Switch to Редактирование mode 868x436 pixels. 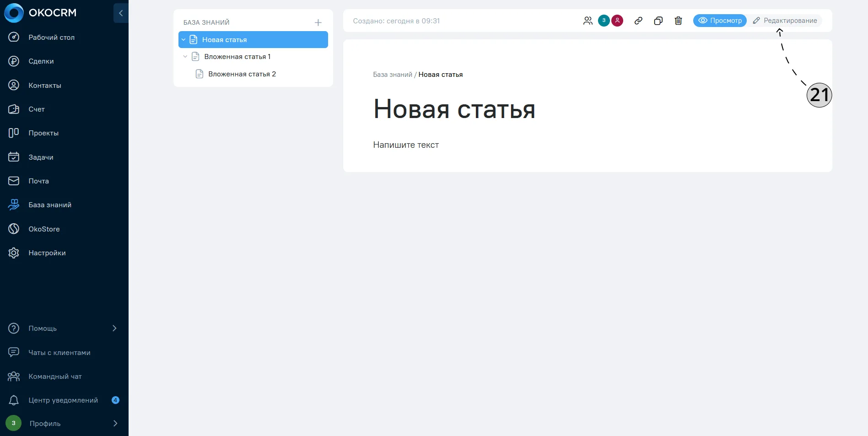[x=785, y=21]
